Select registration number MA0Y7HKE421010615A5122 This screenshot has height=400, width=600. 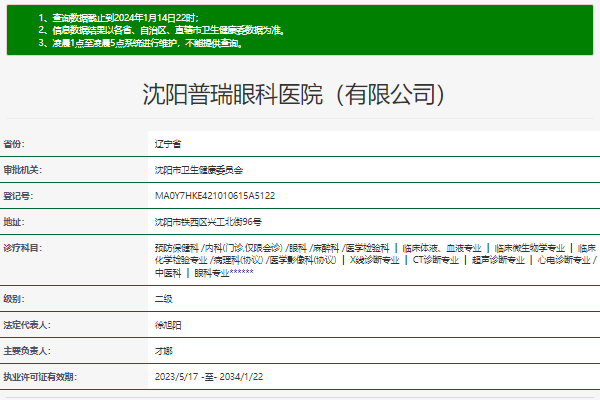(215, 196)
